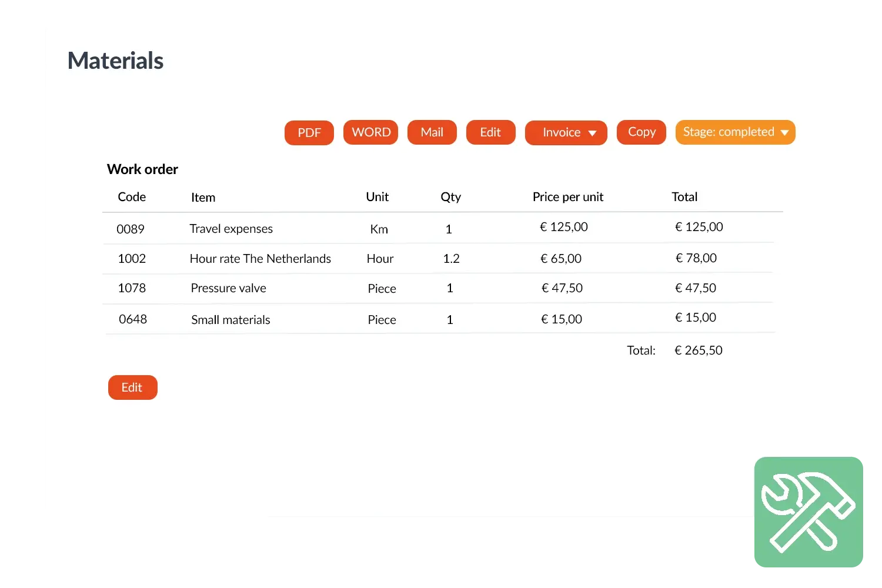This screenshot has height=588, width=882.
Task: Select the Small materials row
Action: click(x=230, y=320)
